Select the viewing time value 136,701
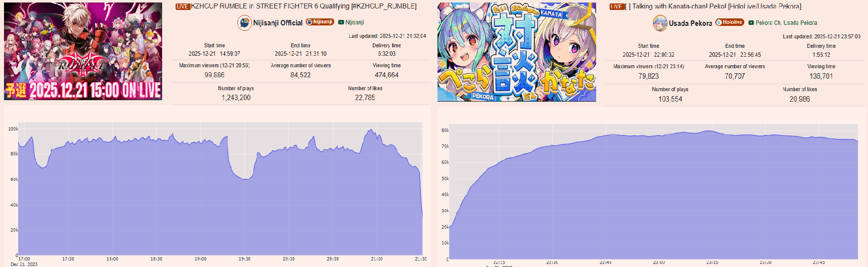The width and height of the screenshot is (868, 267). (821, 76)
